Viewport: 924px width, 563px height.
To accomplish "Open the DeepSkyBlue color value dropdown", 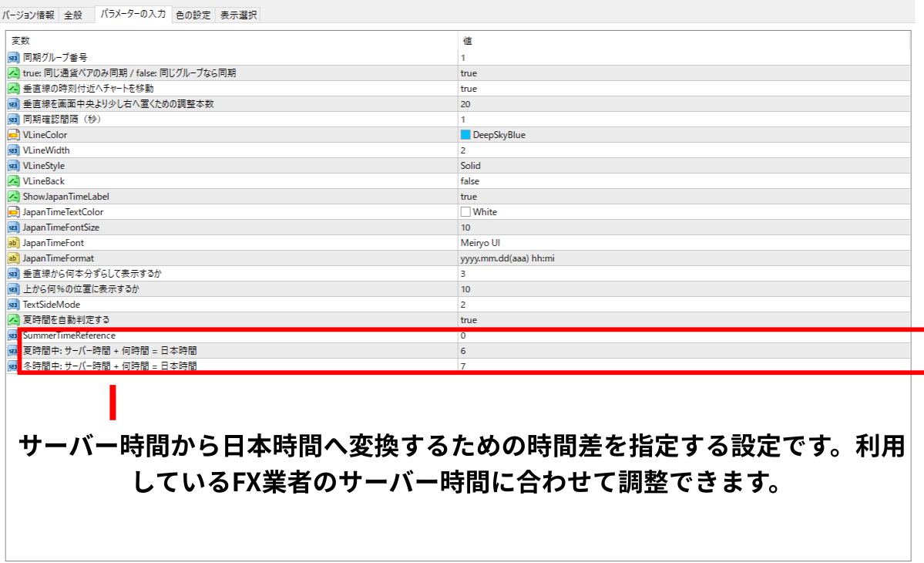I will coord(499,135).
